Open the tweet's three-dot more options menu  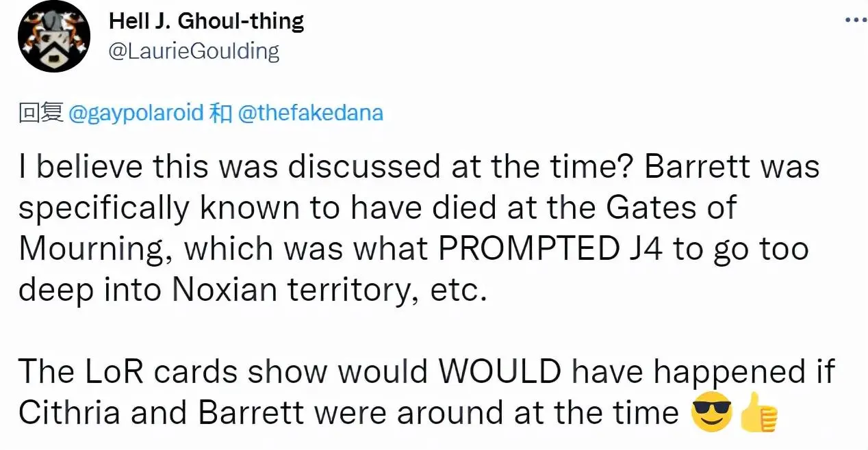pos(855,21)
